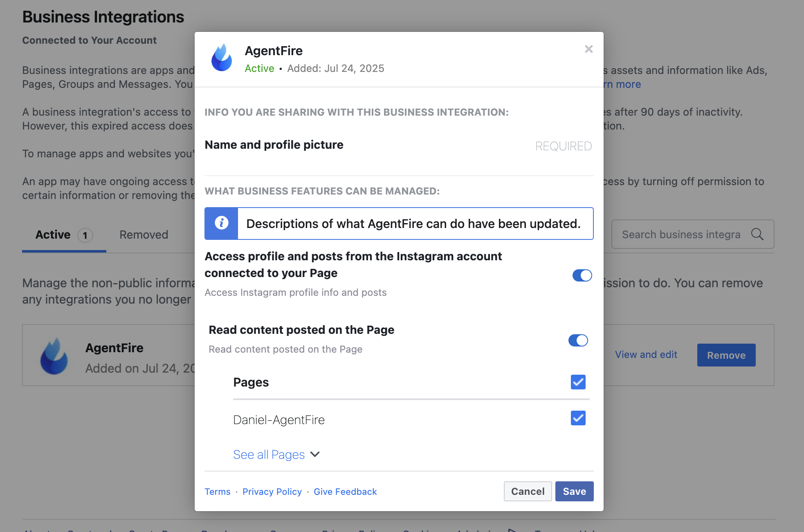This screenshot has width=804, height=532.
Task: Uncheck the Daniel-AgentFire page checkbox
Action: click(578, 418)
